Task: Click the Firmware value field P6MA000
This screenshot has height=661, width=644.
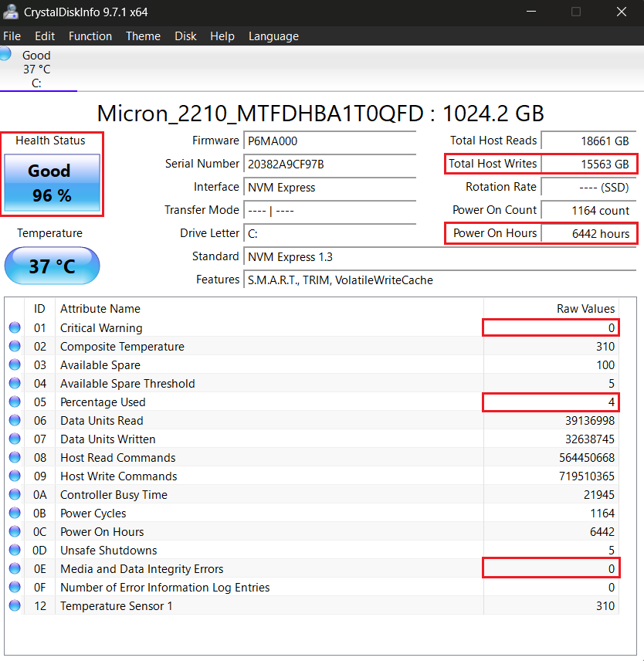Action: (330, 141)
